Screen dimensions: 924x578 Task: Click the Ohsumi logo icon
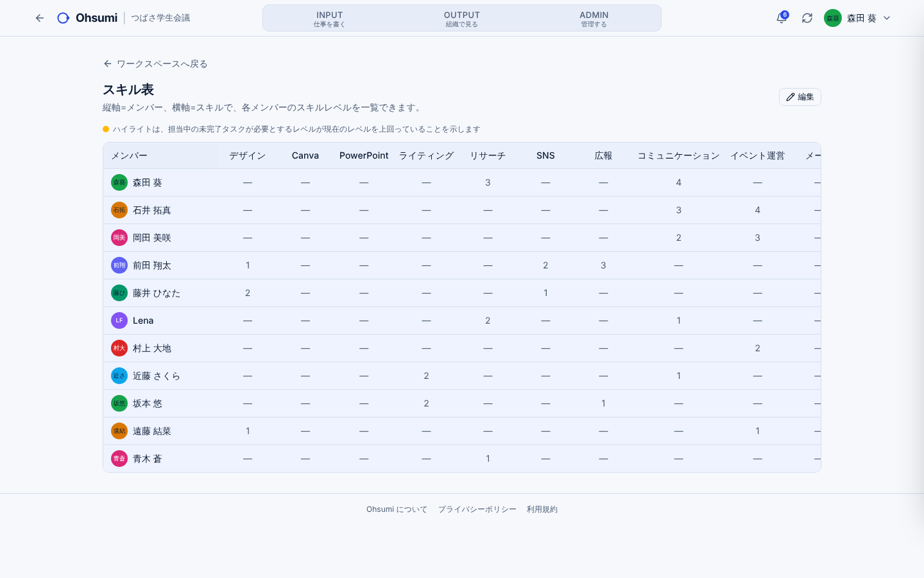pos(63,18)
